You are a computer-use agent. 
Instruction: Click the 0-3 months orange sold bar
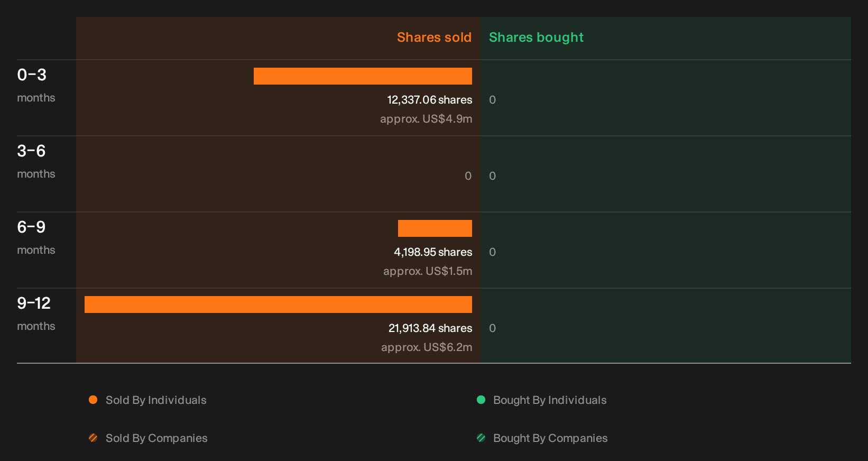coord(363,76)
